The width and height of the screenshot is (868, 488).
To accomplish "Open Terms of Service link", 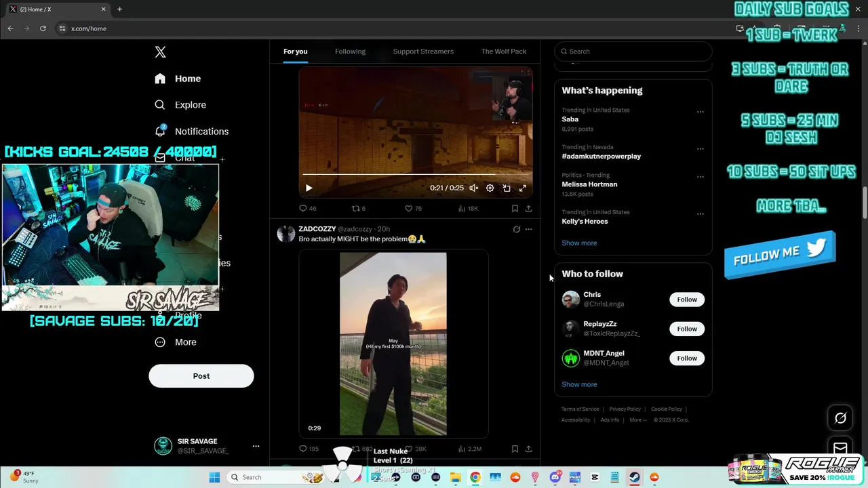I will [580, 409].
